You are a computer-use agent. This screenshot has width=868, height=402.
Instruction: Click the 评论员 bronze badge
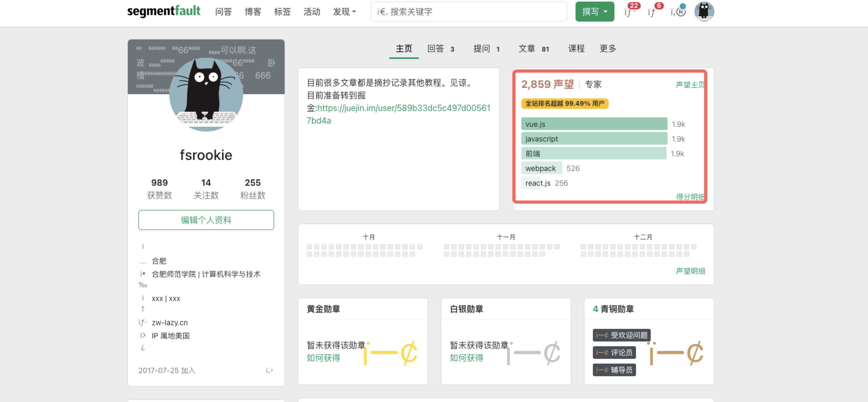pos(614,353)
